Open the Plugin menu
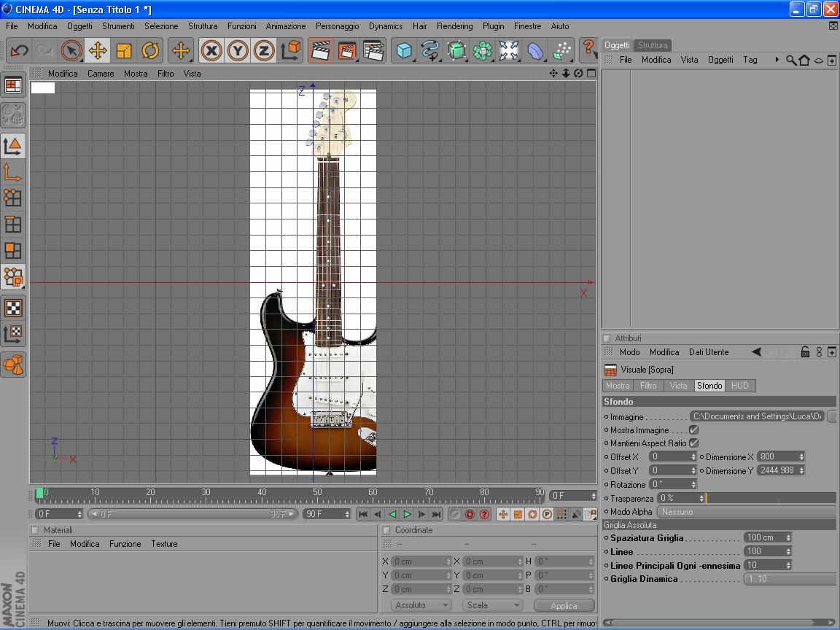Viewport: 840px width, 630px height. click(x=493, y=26)
